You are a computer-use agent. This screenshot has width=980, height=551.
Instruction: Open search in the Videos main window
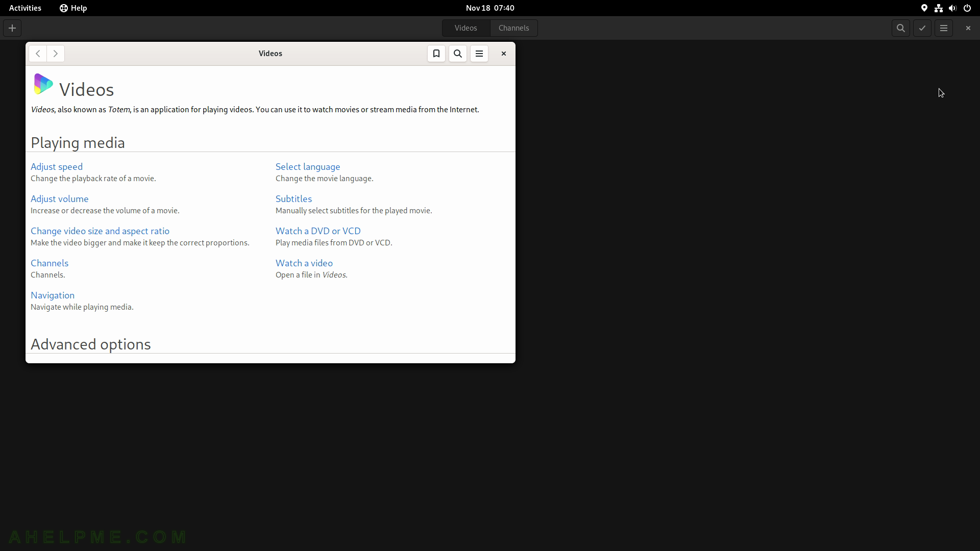[x=901, y=28]
